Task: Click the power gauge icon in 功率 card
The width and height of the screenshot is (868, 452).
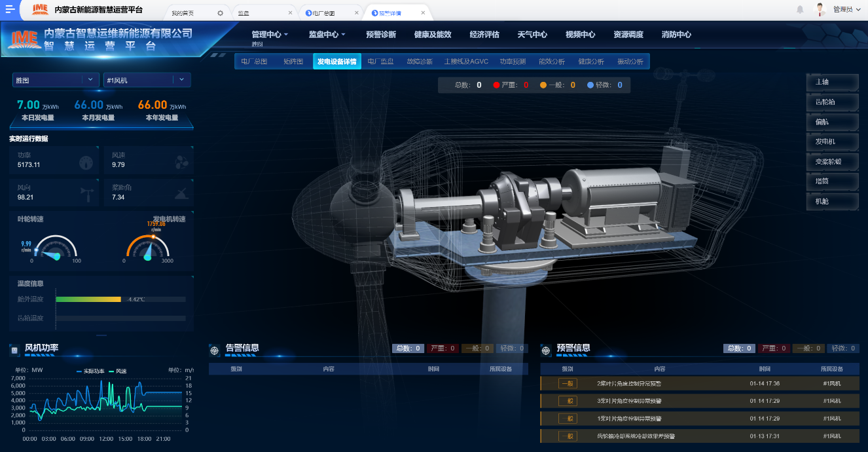Action: 86,163
